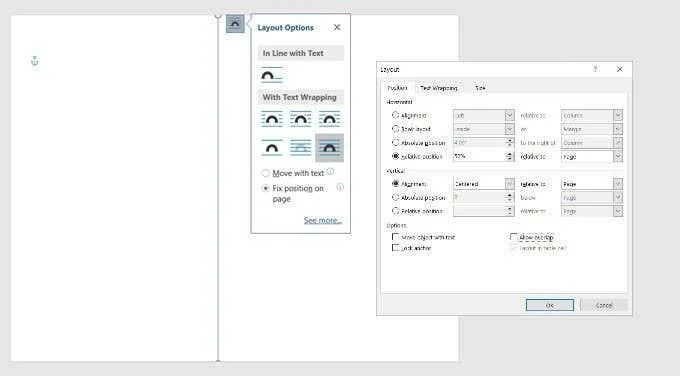Image resolution: width=680 pixels, height=376 pixels.
Task: Select Vertical Alignment radio button
Action: [x=395, y=184]
